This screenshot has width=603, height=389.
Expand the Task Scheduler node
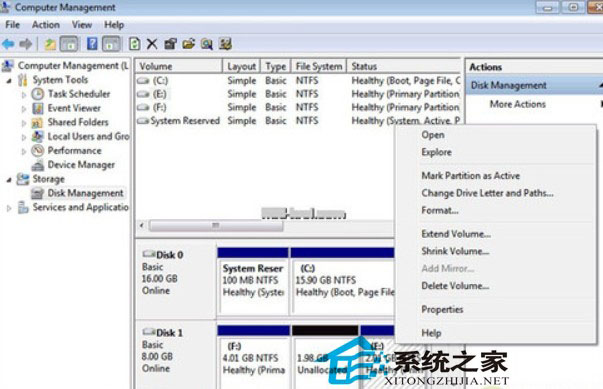[24, 95]
